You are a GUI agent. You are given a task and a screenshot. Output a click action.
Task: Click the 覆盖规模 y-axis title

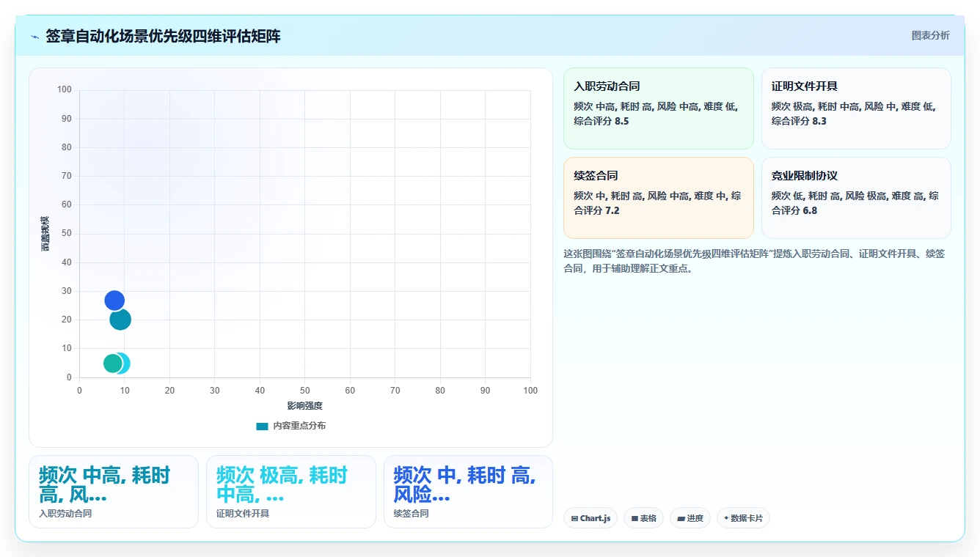(x=45, y=234)
